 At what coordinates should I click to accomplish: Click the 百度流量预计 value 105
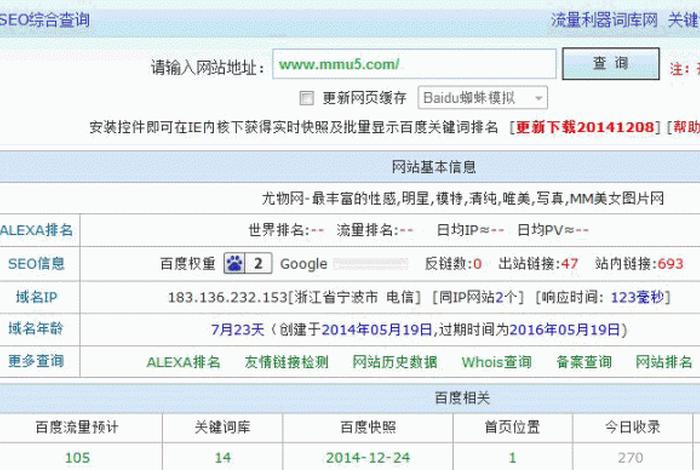[x=77, y=458]
